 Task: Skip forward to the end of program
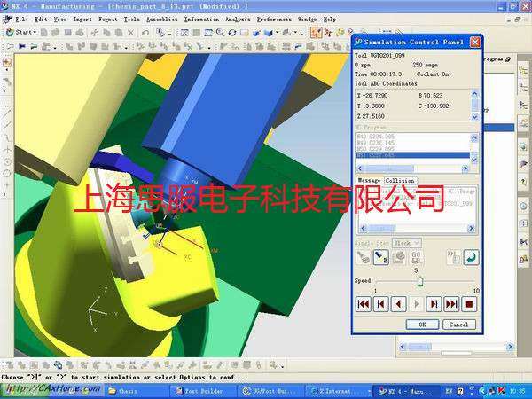pyautogui.click(x=452, y=303)
